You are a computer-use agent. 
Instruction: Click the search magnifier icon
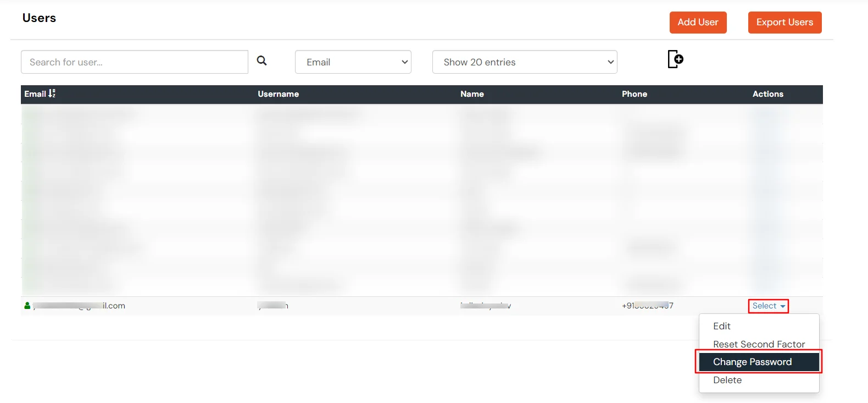click(x=261, y=60)
